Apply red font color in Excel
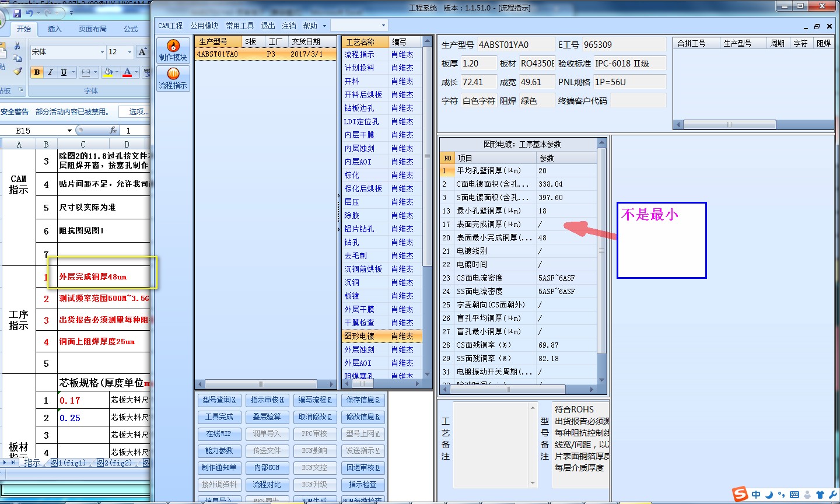 [127, 72]
